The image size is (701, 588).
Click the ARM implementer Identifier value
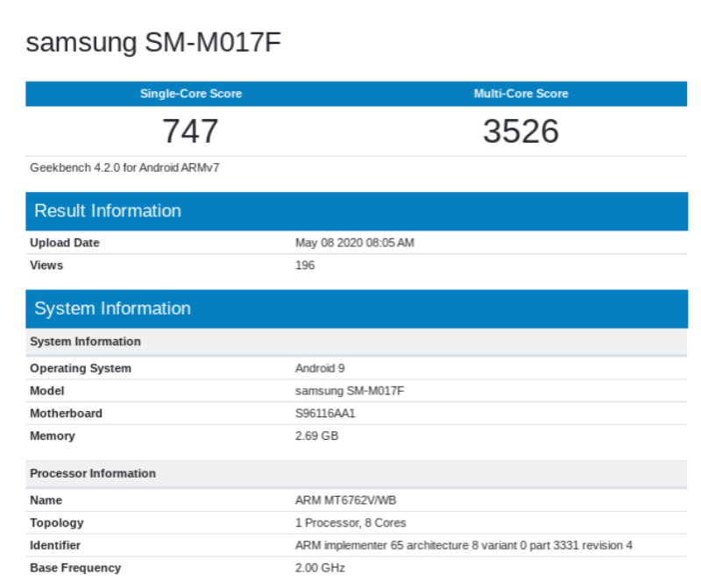point(464,546)
